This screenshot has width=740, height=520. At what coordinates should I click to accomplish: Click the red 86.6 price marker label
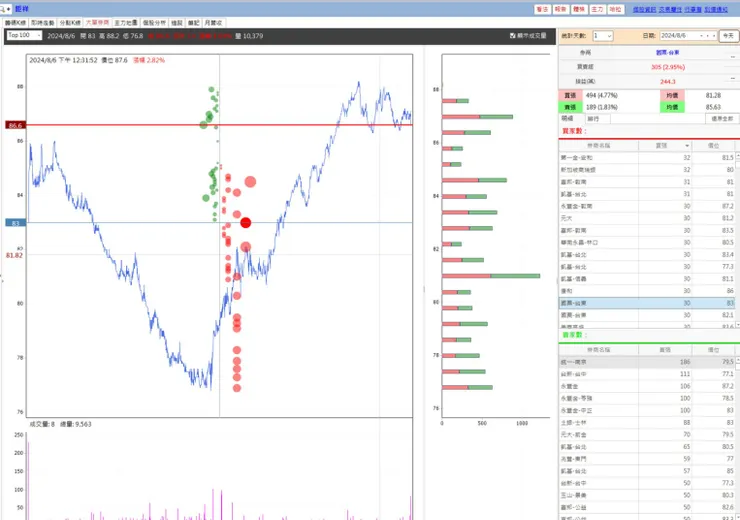tap(15, 126)
